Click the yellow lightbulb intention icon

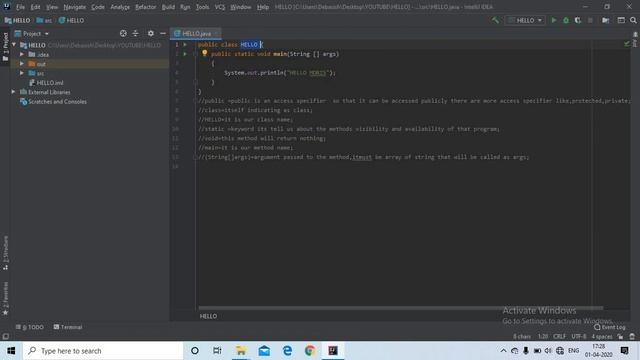click(x=204, y=53)
